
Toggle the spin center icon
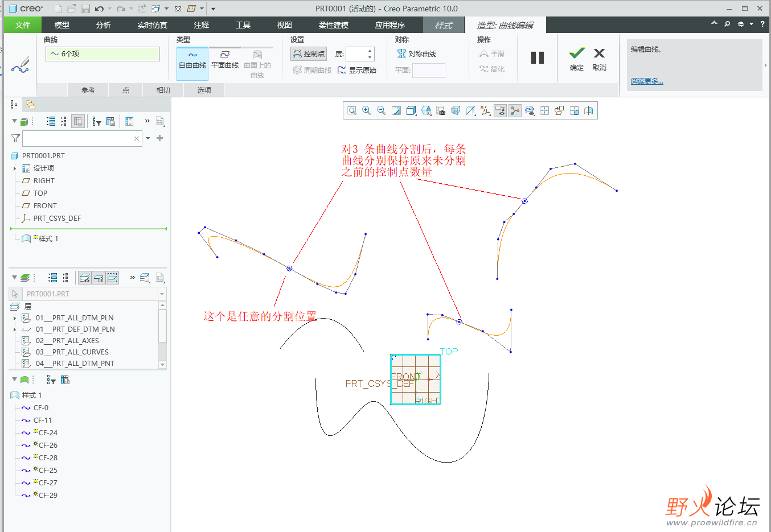click(x=515, y=111)
